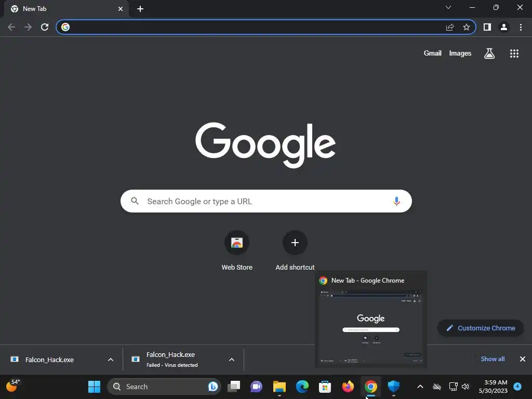The height and width of the screenshot is (399, 532).
Task: Open the clock and date flyout
Action: (x=493, y=387)
